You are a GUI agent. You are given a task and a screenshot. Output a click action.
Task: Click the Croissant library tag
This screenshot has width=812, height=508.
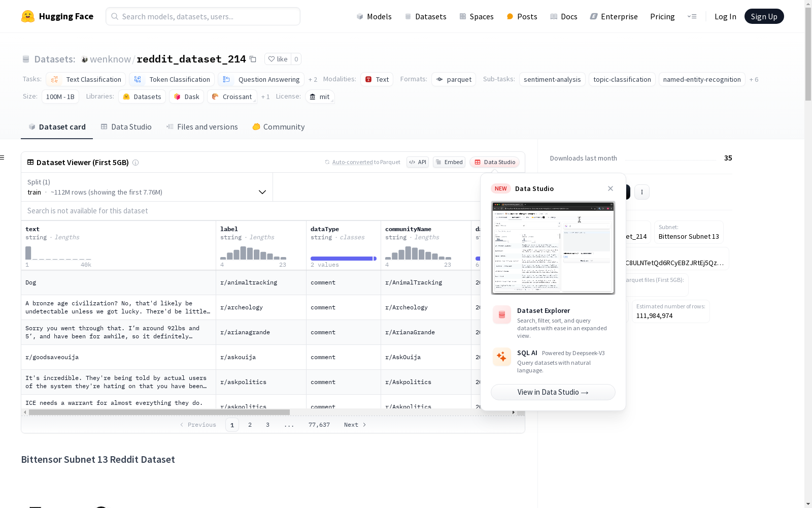(x=232, y=97)
